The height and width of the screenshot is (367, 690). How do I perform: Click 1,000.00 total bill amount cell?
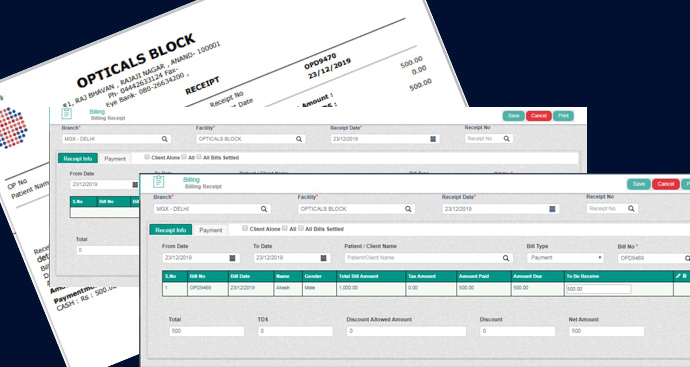[371, 289]
